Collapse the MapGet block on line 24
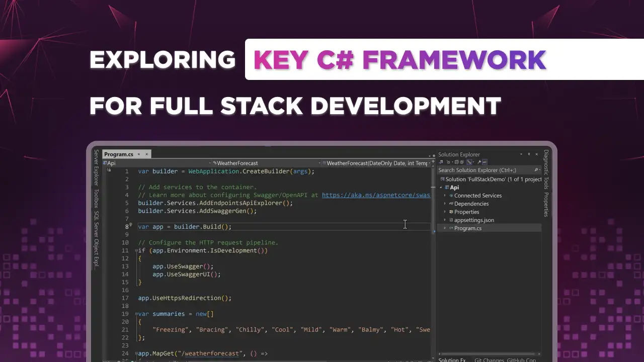Image resolution: width=644 pixels, height=362 pixels. point(136,353)
